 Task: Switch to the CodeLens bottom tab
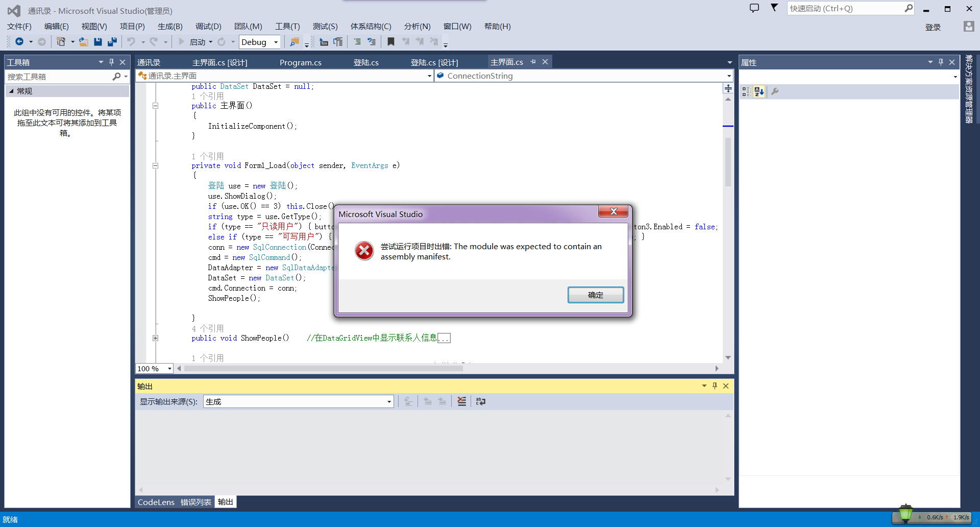coord(156,502)
